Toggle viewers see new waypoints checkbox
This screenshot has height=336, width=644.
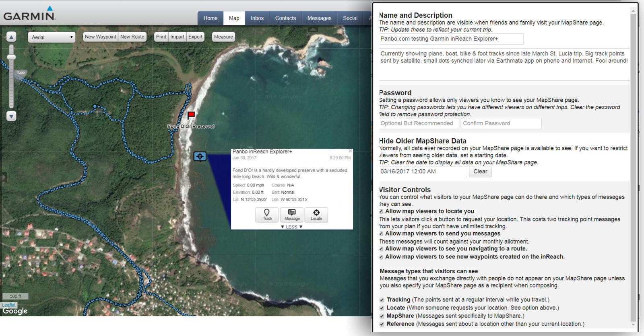coord(381,257)
